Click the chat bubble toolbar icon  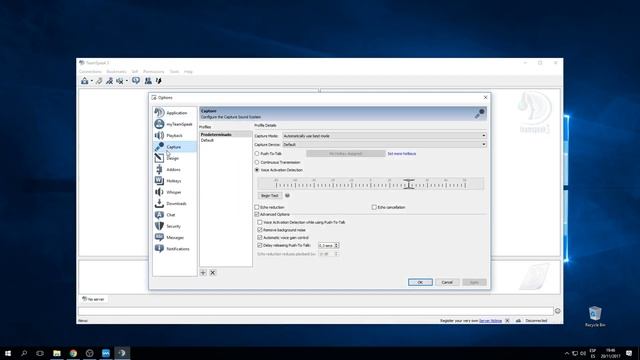[136, 81]
